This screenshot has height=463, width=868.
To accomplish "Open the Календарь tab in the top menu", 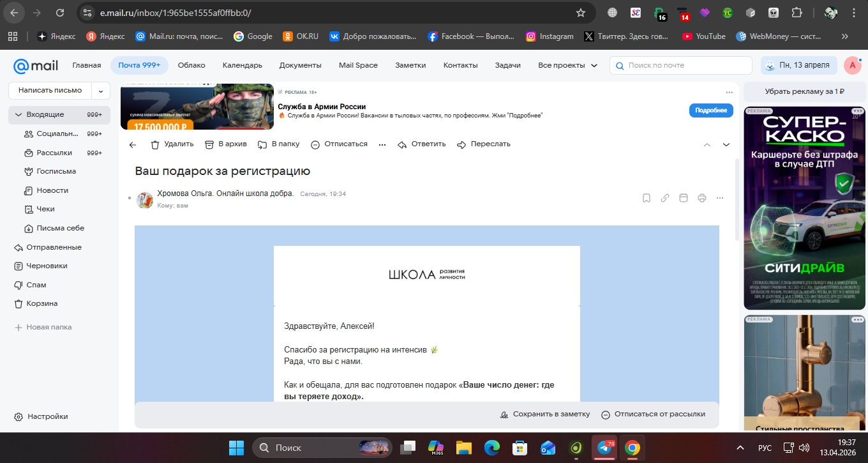I will point(242,65).
